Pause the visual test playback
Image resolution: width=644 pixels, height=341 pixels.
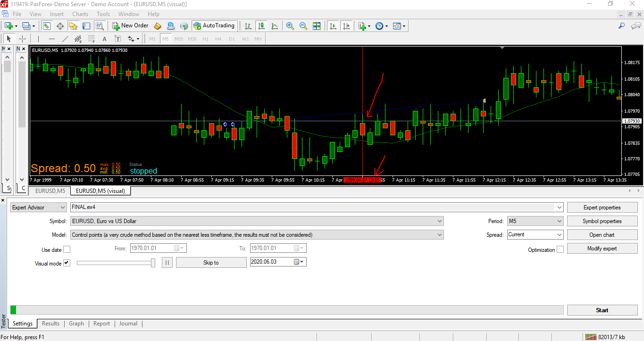coord(167,263)
